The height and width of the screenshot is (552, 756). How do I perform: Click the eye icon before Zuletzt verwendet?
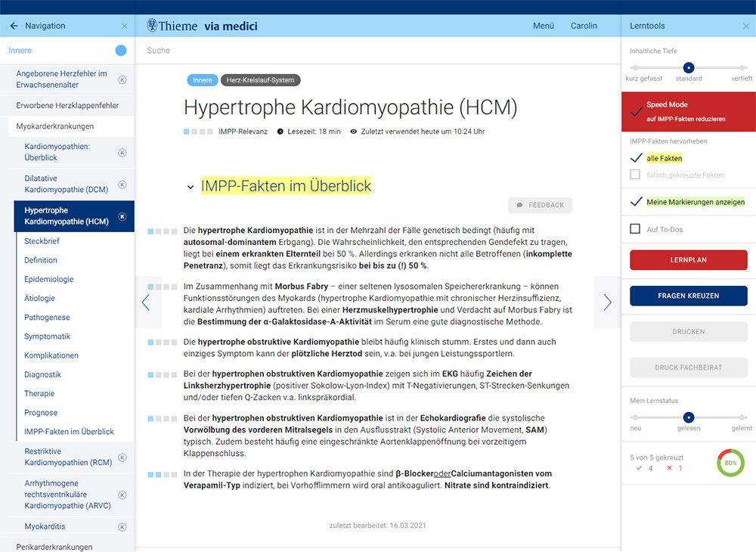[353, 132]
